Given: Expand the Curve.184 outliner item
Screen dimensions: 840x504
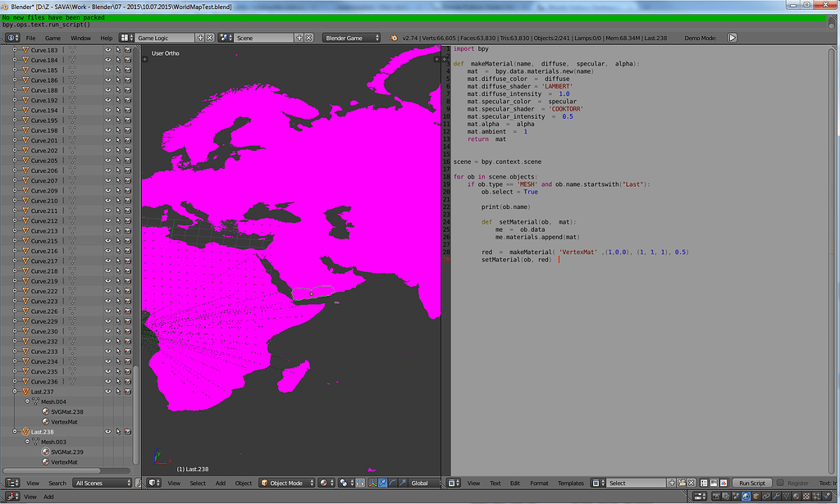Looking at the screenshot, I should (15, 60).
